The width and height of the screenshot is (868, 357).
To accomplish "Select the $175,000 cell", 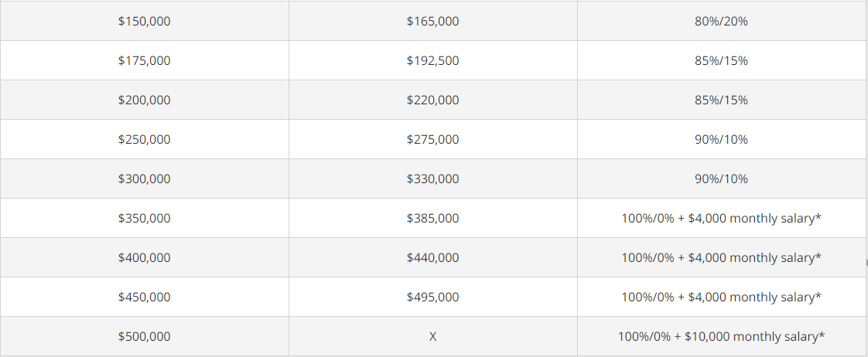I will (x=145, y=61).
